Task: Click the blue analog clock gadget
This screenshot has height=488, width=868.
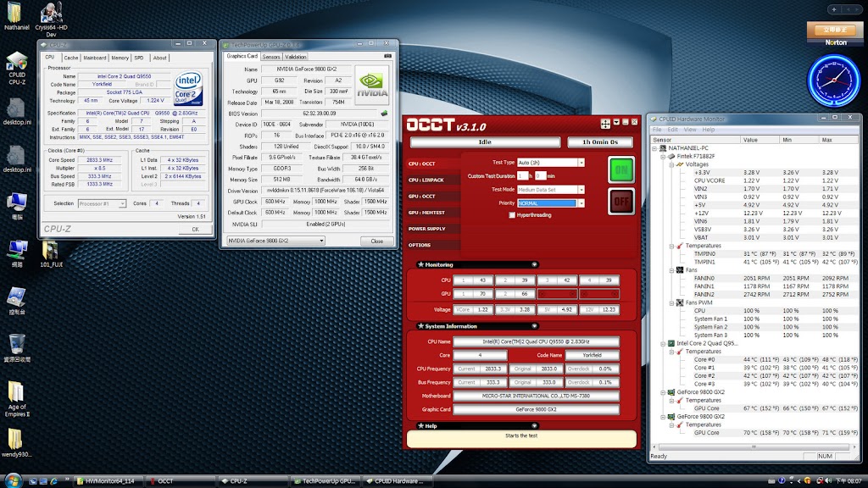Action: pyautogui.click(x=834, y=80)
